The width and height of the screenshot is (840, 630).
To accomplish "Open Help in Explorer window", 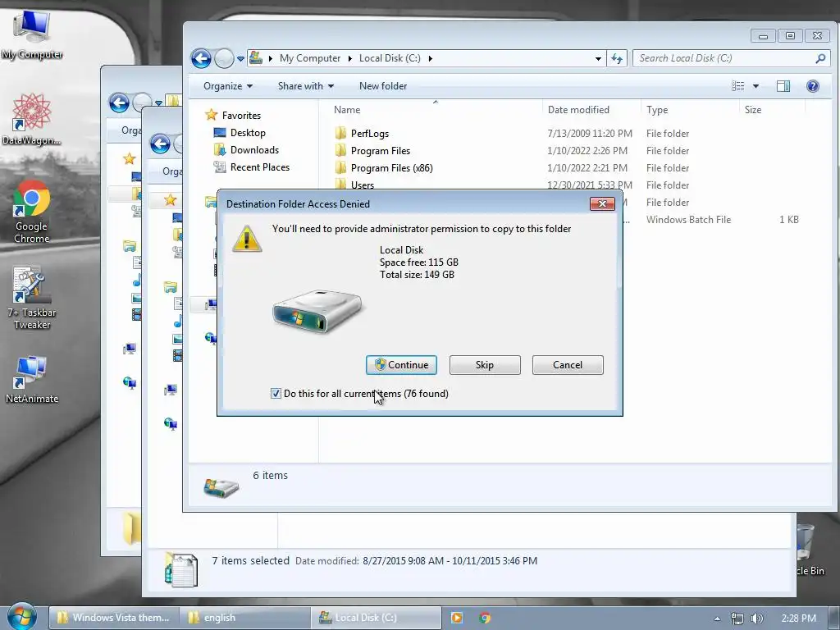I will coord(812,85).
